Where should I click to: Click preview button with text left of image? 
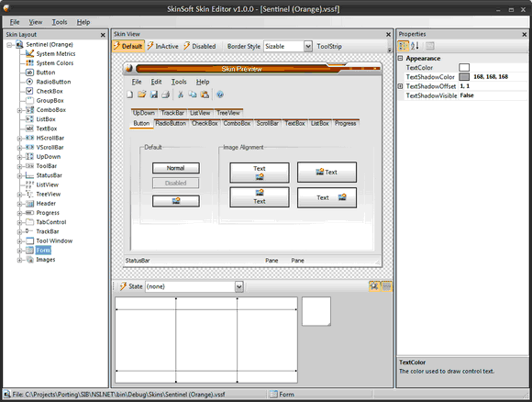tap(327, 197)
